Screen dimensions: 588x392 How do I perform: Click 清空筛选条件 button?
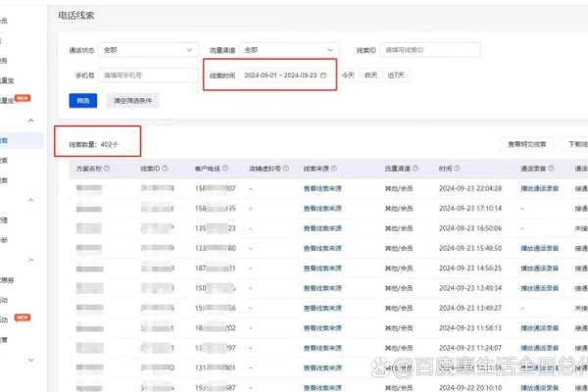coord(132,101)
